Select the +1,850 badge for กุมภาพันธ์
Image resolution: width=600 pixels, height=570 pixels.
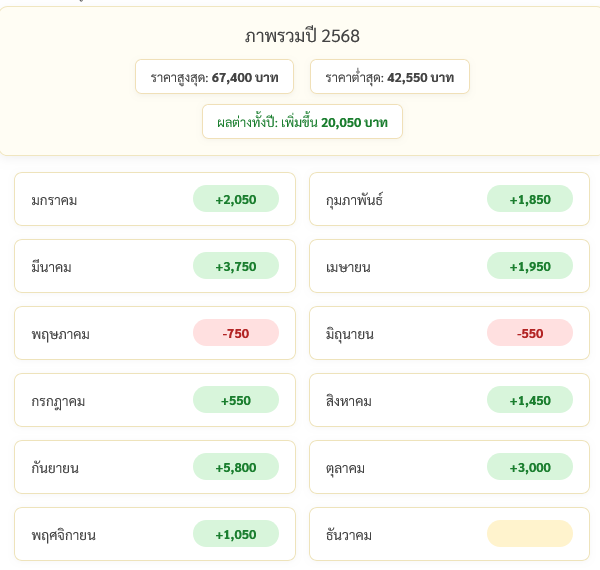(529, 199)
